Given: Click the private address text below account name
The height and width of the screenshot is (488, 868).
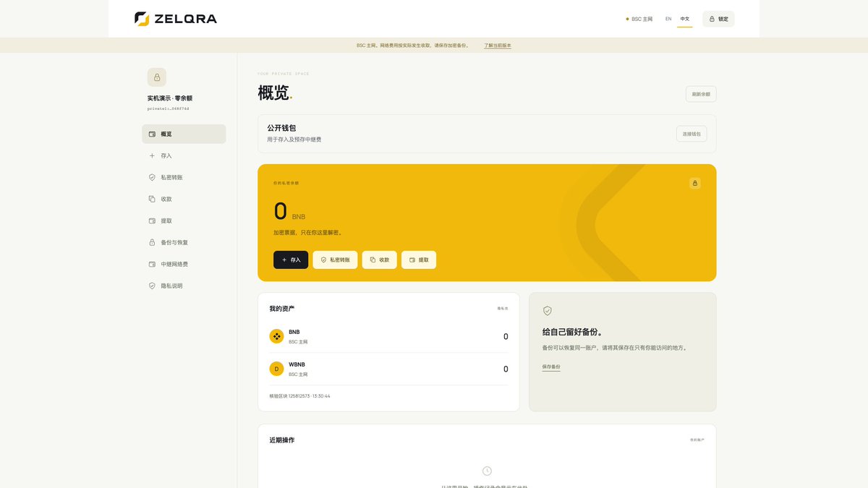Looking at the screenshot, I should (x=168, y=108).
